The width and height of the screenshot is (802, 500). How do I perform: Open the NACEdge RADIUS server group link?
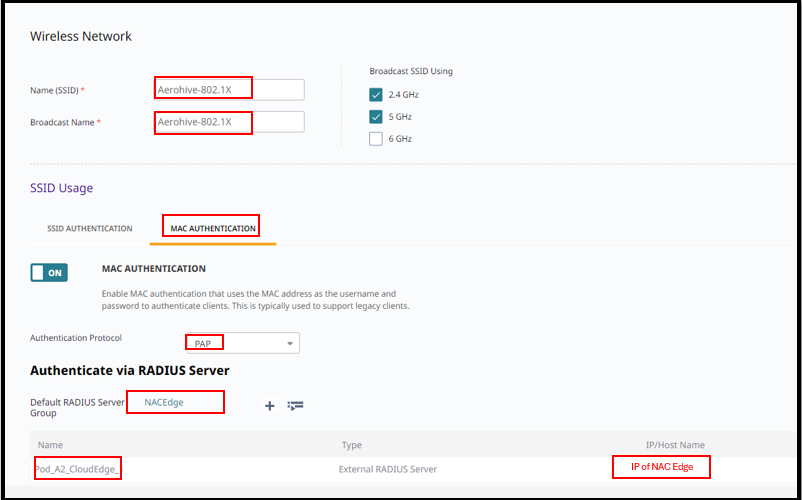(164, 402)
